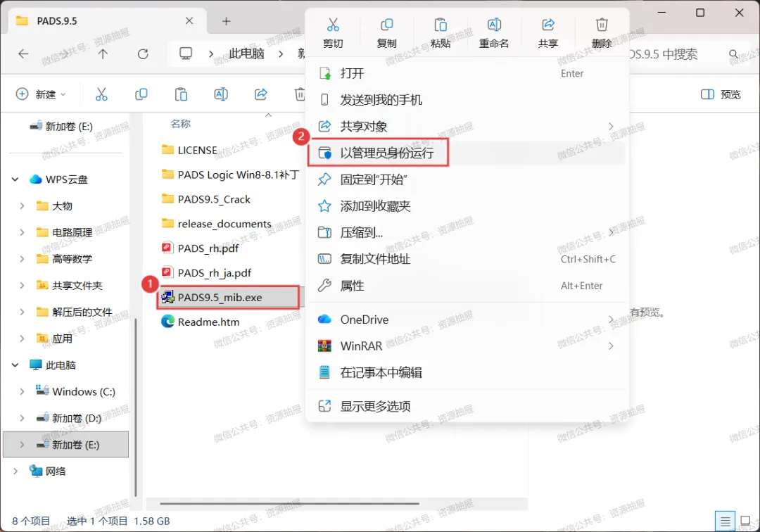Click Delete trash icon in context menu
Image resolution: width=760 pixels, height=532 pixels.
602,32
